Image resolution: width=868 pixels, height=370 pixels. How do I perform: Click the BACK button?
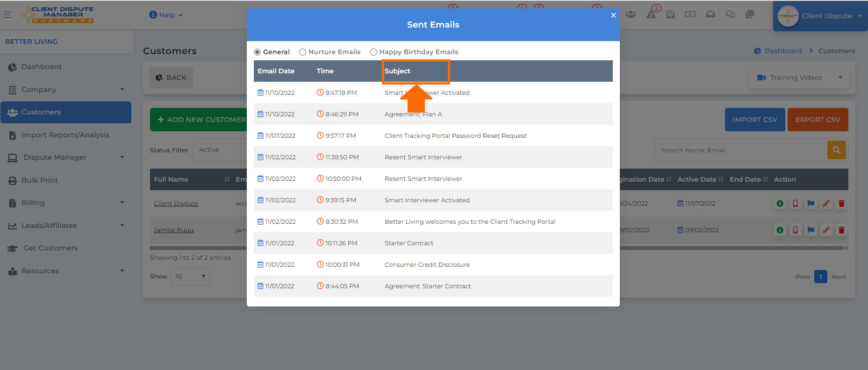click(x=171, y=78)
